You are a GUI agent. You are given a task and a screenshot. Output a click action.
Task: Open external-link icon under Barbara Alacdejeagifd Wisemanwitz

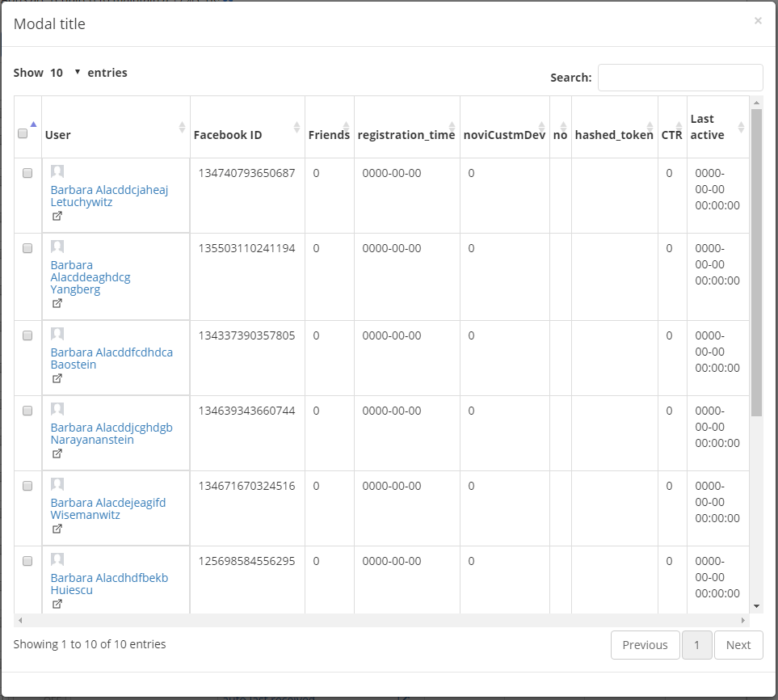pos(57,529)
